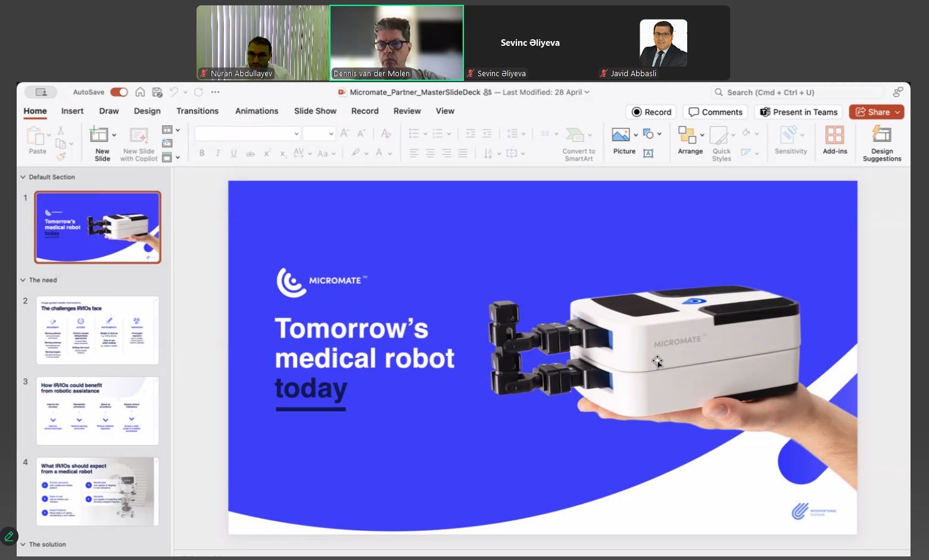The height and width of the screenshot is (560, 929).
Task: Click the Redo/Repeat icon
Action: [x=198, y=92]
